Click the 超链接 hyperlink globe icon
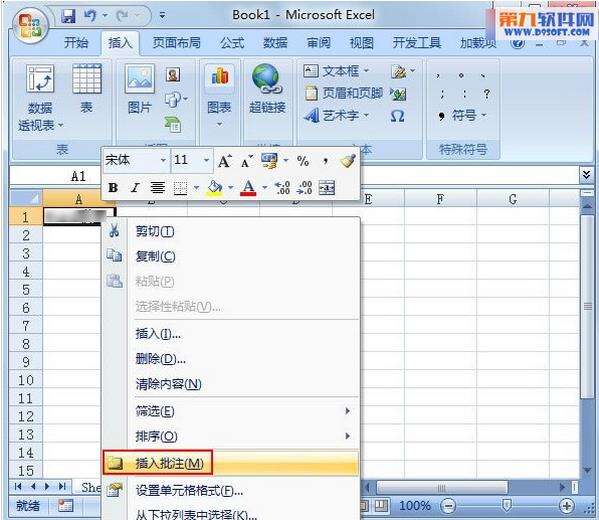 coord(267,79)
